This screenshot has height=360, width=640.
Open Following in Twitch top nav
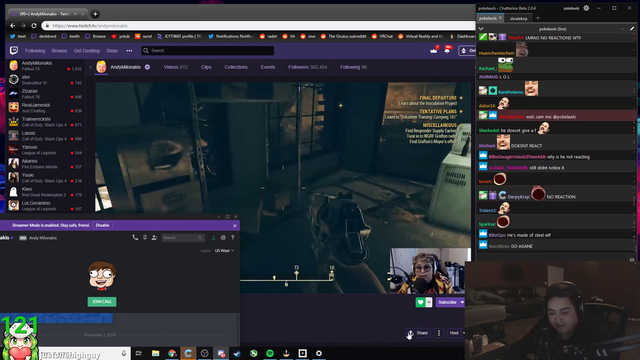coord(35,51)
